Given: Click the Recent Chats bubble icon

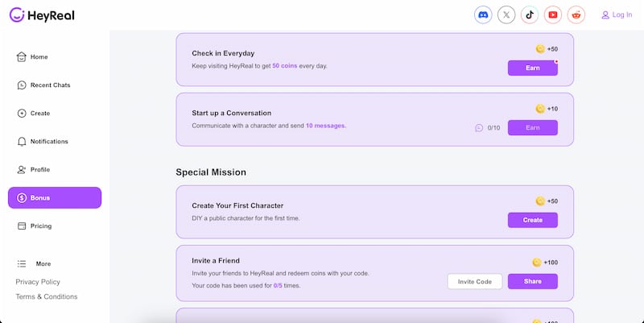Looking at the screenshot, I should pos(22,85).
